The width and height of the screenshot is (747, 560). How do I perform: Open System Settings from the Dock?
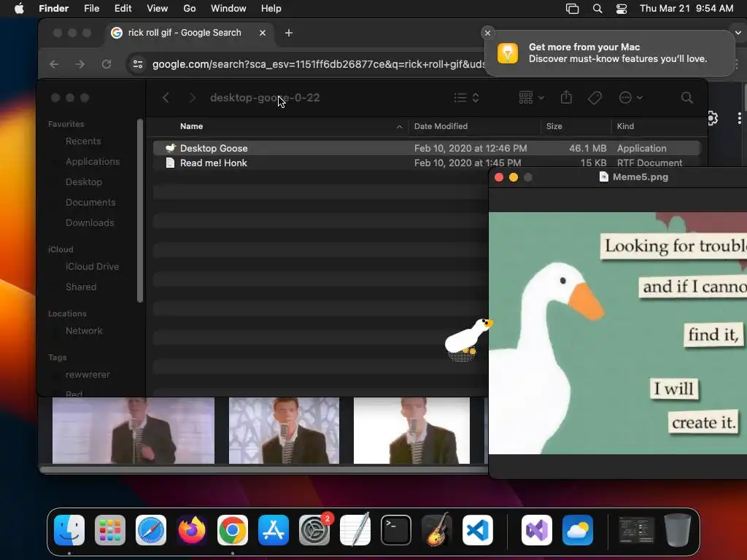pyautogui.click(x=314, y=530)
